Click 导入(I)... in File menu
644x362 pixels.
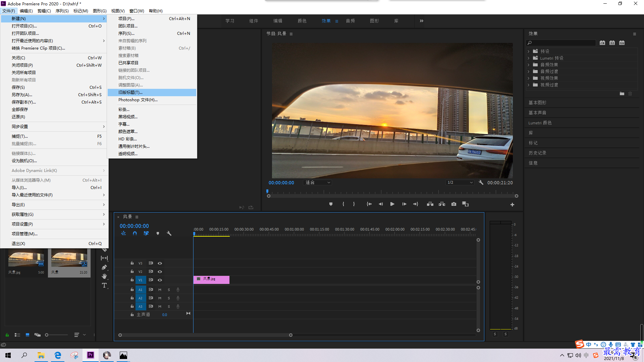(54, 188)
